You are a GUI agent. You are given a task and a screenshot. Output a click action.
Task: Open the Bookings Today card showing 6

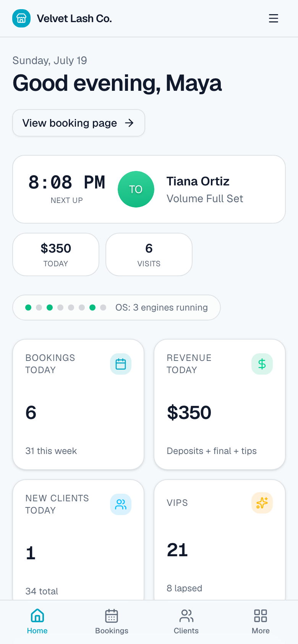coord(78,404)
